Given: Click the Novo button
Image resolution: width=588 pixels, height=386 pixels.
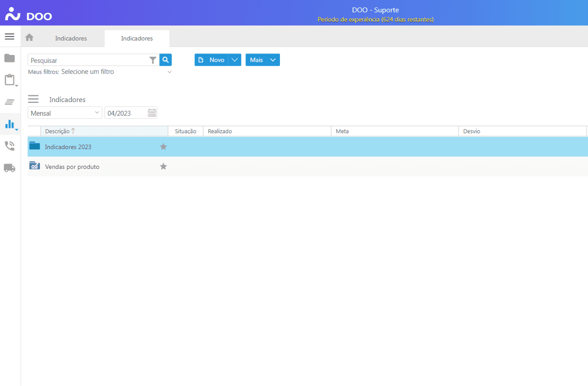Looking at the screenshot, I should [212, 60].
